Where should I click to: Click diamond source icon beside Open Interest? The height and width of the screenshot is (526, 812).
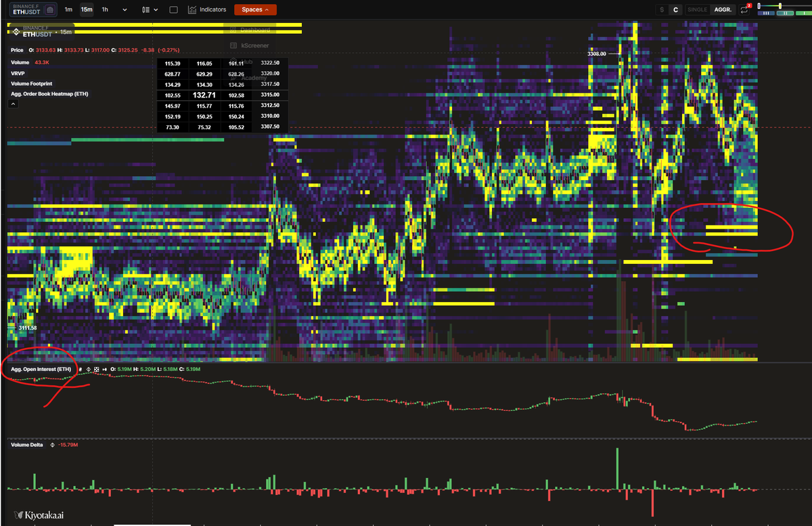[x=89, y=369]
